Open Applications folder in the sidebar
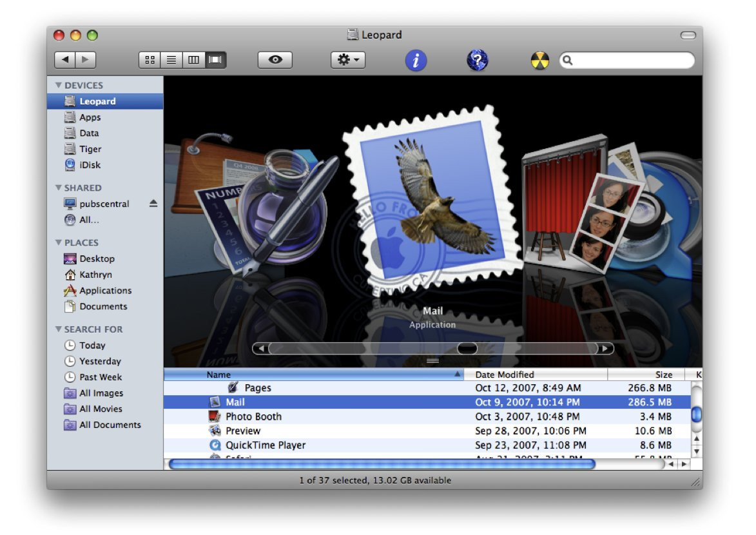Viewport: 756px width, 535px height. tap(105, 291)
